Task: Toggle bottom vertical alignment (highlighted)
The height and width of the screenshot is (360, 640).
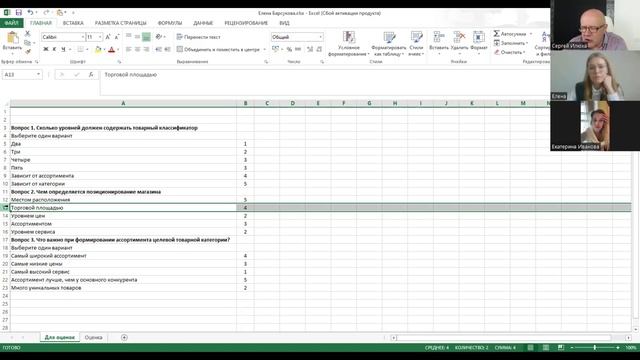Action: pos(146,37)
